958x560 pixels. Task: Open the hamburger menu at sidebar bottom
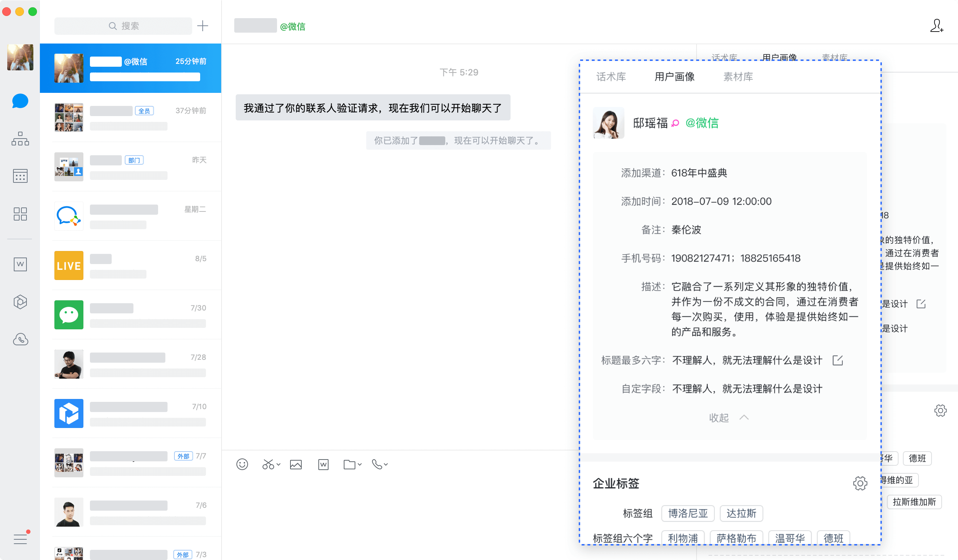tap(20, 538)
